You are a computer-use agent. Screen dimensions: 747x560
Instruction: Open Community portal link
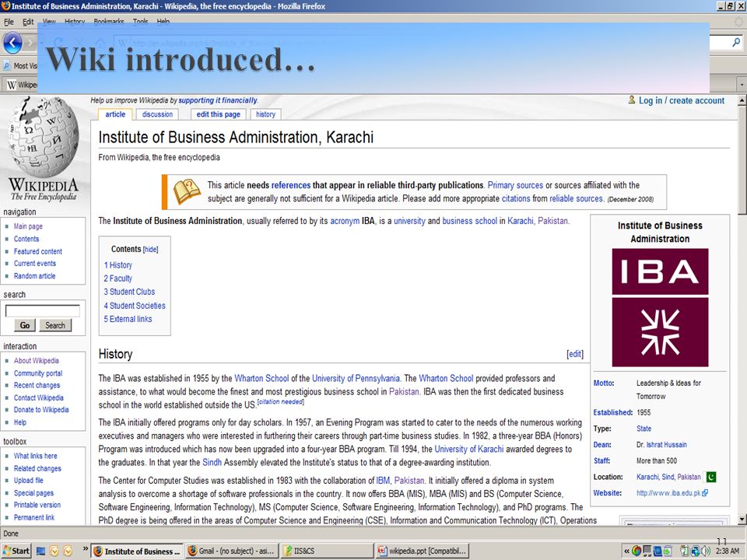pos(38,373)
